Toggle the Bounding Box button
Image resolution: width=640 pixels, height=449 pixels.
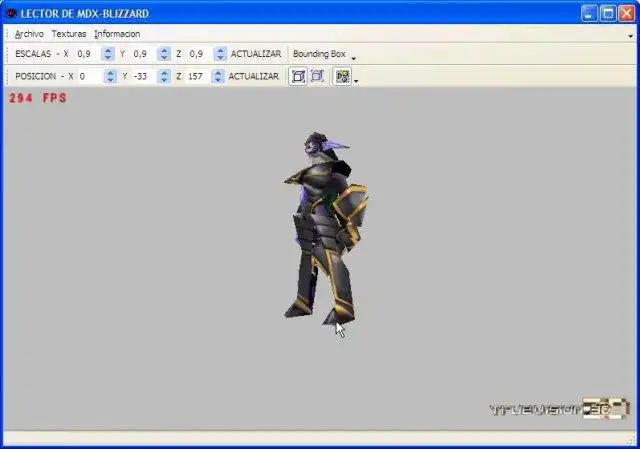(x=319, y=54)
